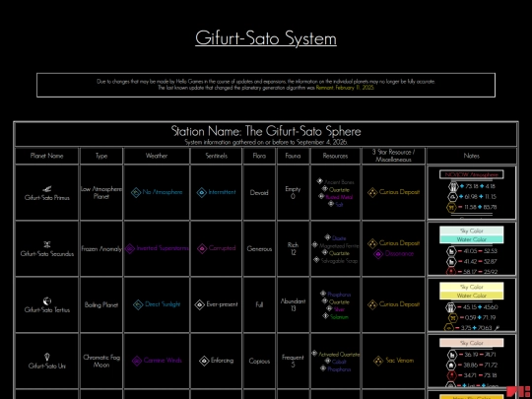Click the Ever-present sentinel icon
Viewport: 532px width, 399px height.
point(199,304)
